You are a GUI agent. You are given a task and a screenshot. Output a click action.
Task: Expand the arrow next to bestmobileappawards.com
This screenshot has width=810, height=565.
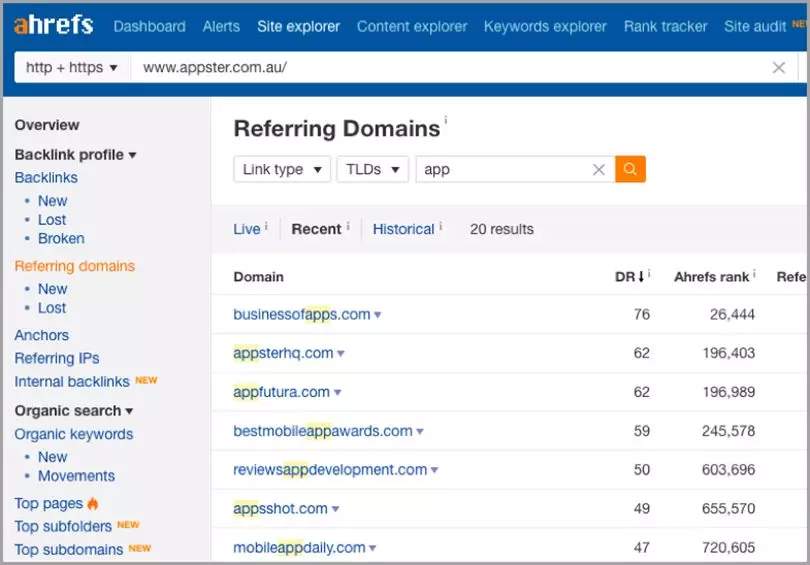(420, 431)
